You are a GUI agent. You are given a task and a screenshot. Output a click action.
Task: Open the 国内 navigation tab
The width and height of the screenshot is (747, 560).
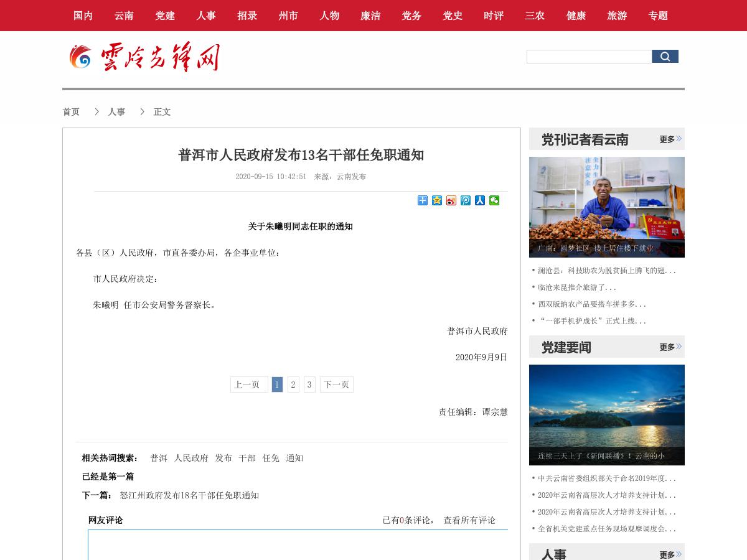pos(83,16)
